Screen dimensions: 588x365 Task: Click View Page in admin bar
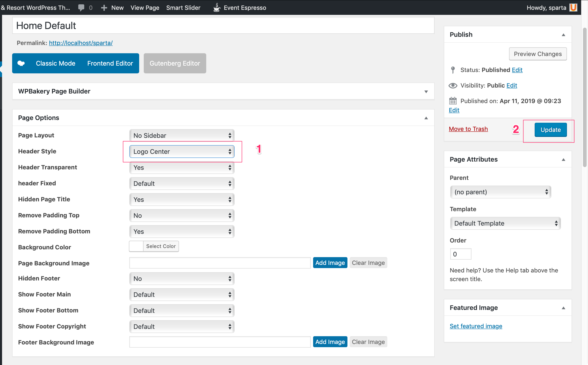(145, 8)
